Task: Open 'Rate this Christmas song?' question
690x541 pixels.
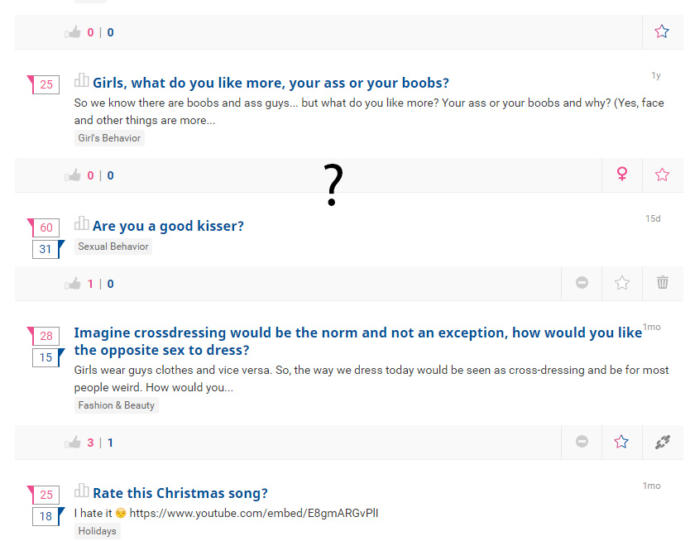Action: coord(180,493)
